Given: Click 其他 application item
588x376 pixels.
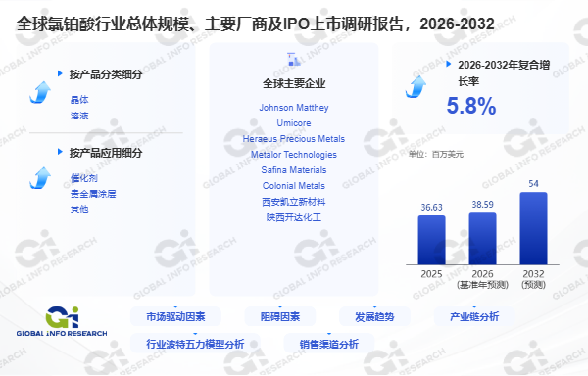Looking at the screenshot, I should click(79, 210).
